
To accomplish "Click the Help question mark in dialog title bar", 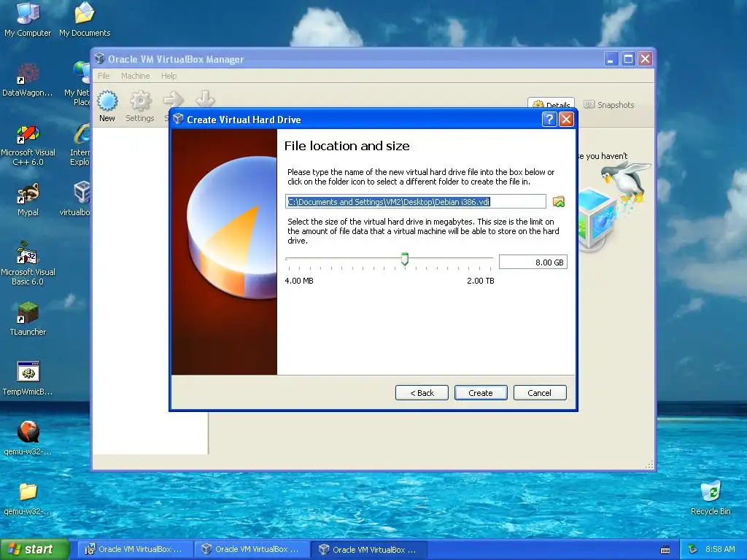I will (x=549, y=119).
